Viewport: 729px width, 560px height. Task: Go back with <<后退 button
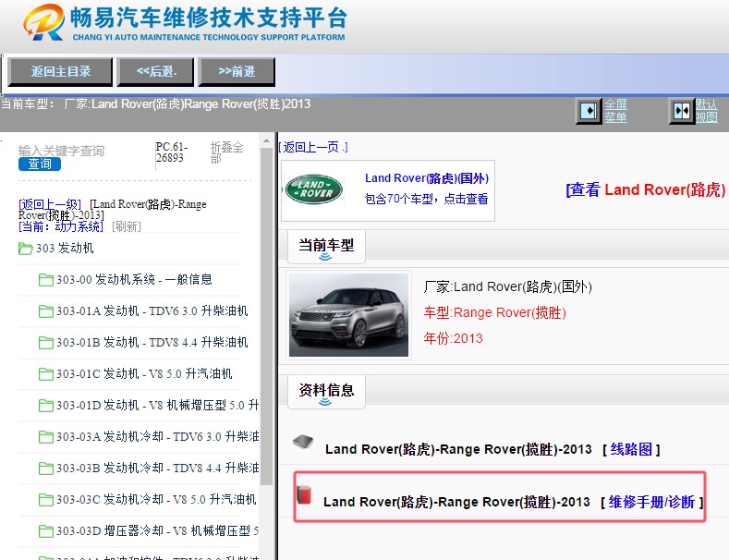tap(155, 72)
